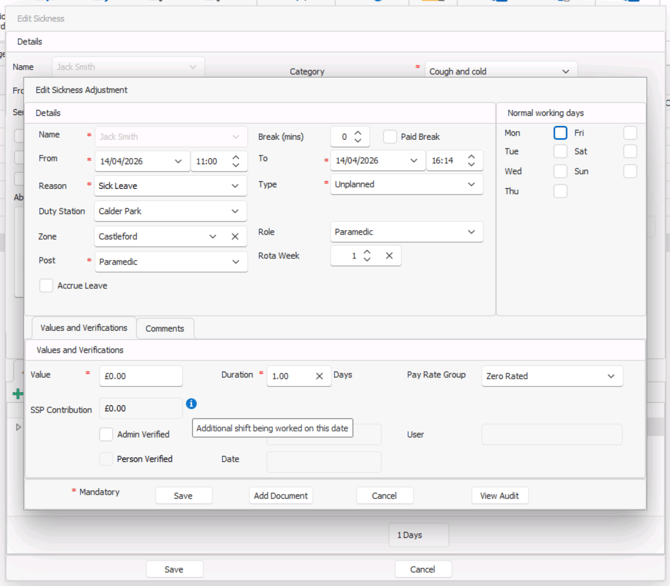This screenshot has height=586, width=670.
Task: Open the From date calendar dropdown
Action: [178, 161]
